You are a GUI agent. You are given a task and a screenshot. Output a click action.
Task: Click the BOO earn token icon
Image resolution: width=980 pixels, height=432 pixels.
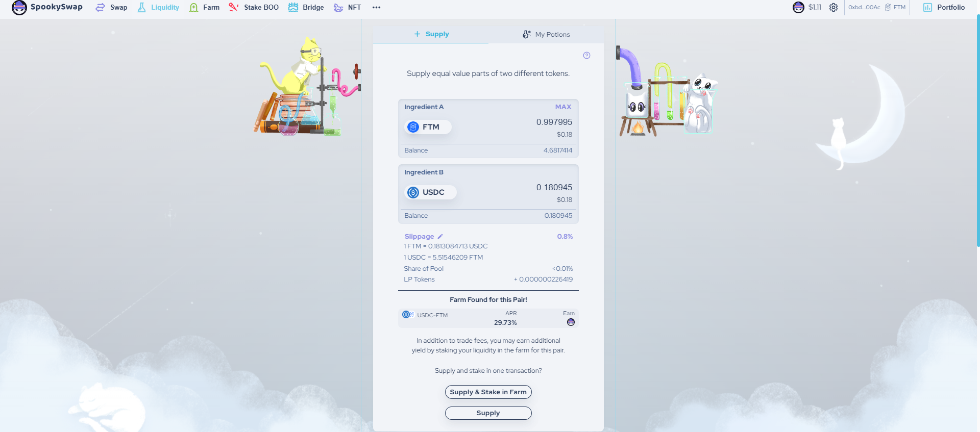coord(571,322)
